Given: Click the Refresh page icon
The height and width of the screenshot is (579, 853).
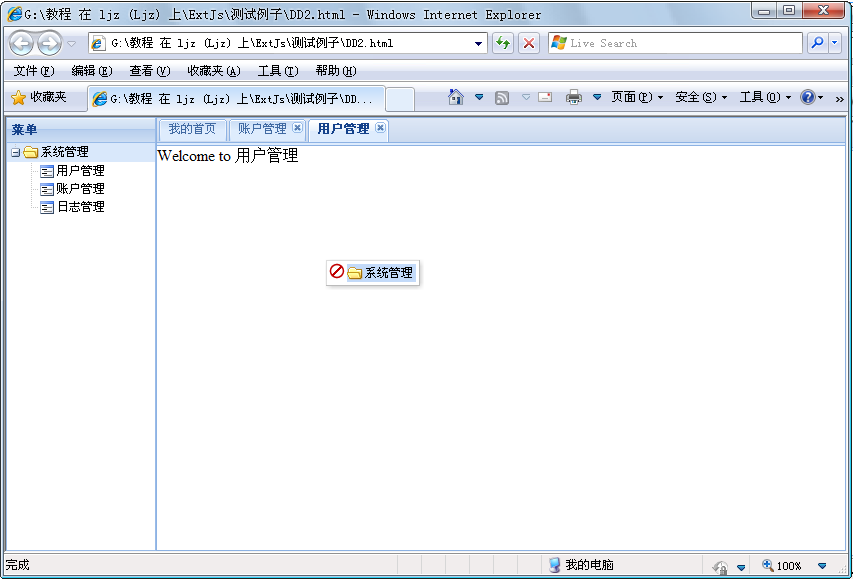Looking at the screenshot, I should pyautogui.click(x=503, y=43).
